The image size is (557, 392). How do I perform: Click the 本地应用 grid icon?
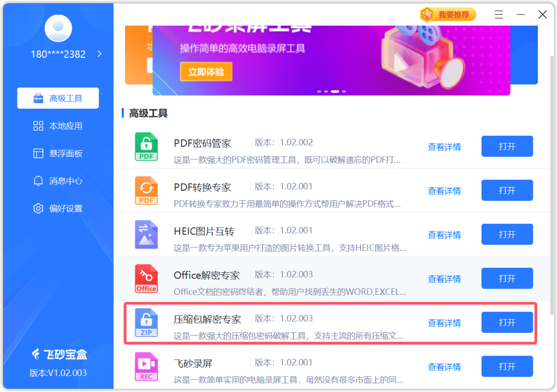tap(38, 126)
